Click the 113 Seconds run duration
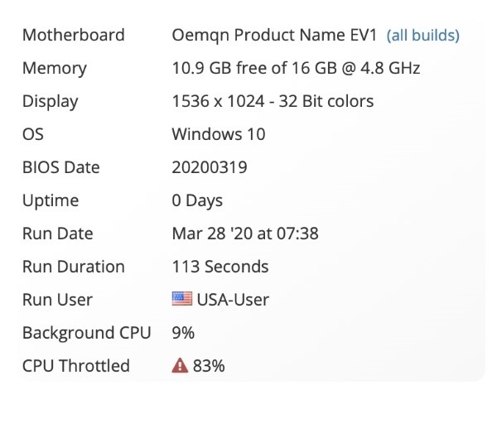The width and height of the screenshot is (497, 448). pos(220,267)
